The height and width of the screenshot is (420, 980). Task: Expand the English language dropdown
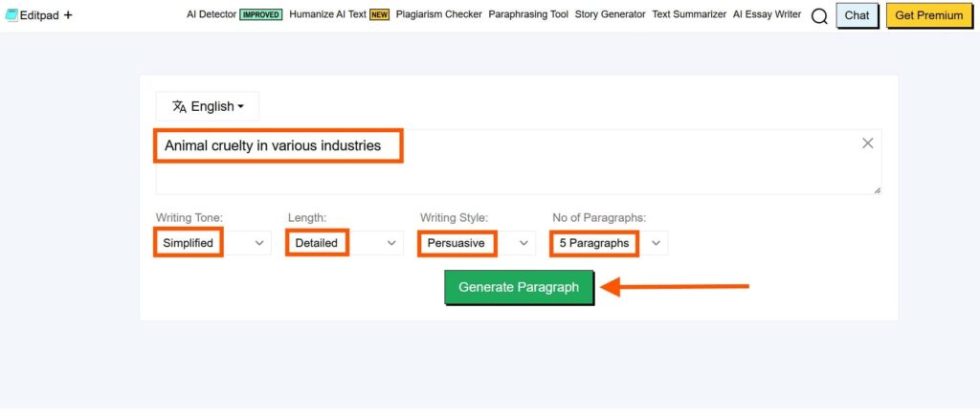tap(208, 106)
